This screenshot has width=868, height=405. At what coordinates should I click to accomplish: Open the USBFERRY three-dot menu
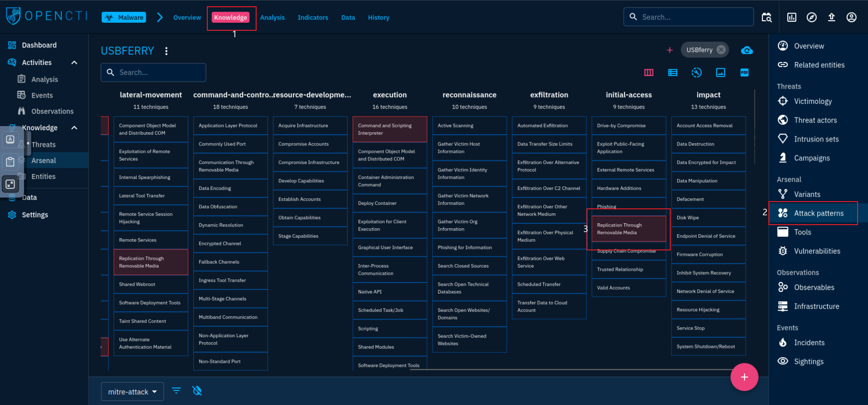[167, 51]
